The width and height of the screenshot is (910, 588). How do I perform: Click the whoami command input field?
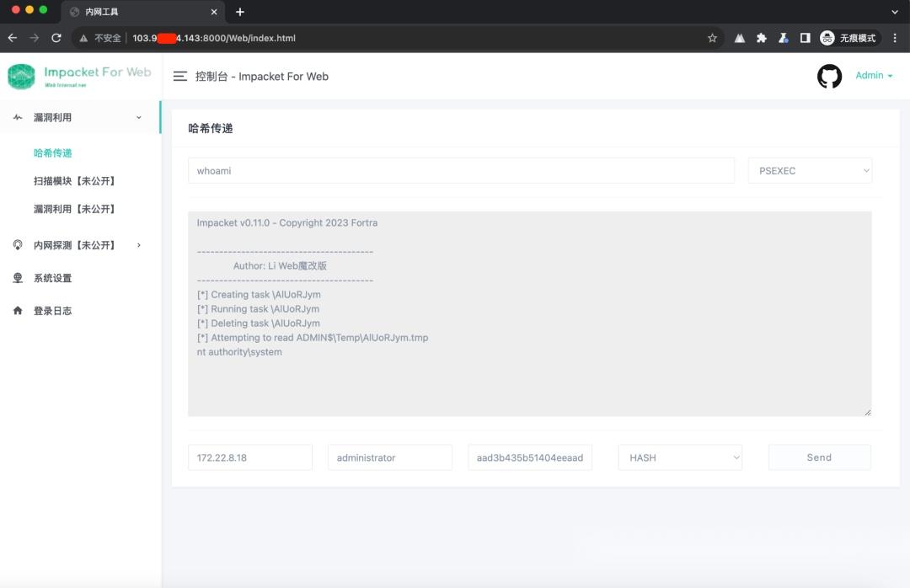pyautogui.click(x=462, y=170)
